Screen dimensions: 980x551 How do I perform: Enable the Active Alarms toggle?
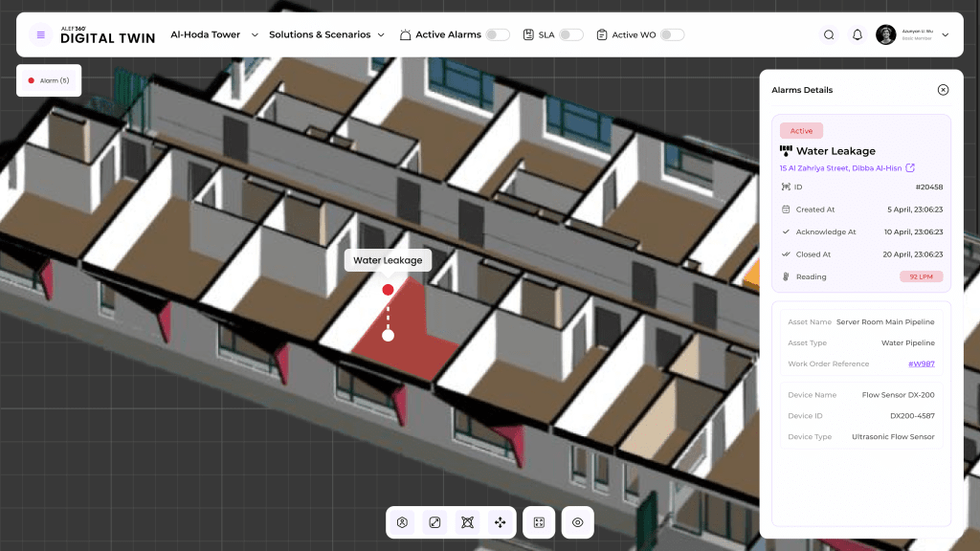(497, 34)
